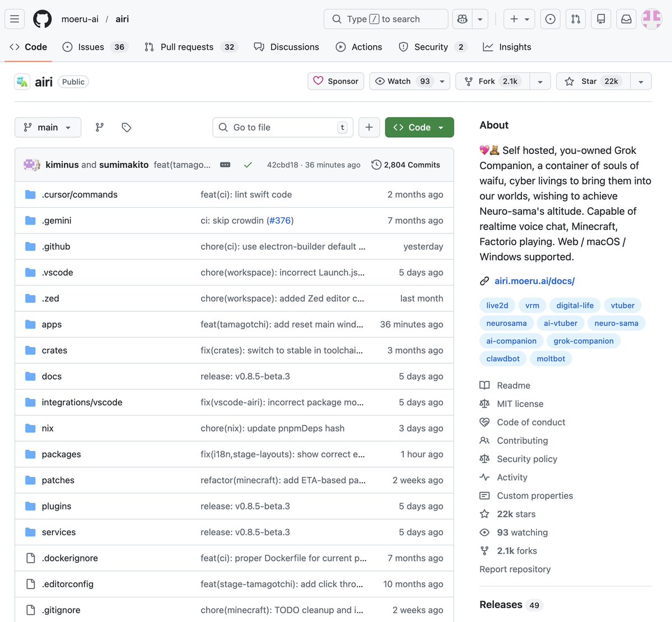Switch to Insights tab
This screenshot has width=672, height=622.
pyautogui.click(x=507, y=47)
